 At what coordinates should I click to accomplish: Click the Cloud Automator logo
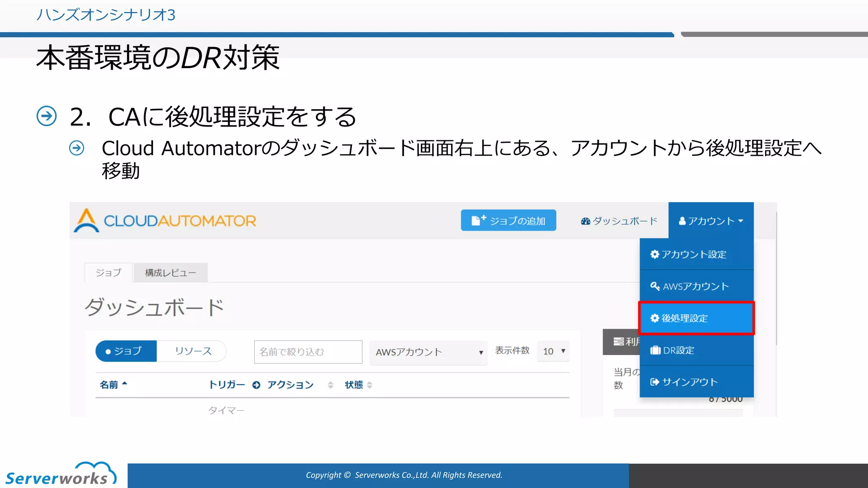(x=165, y=221)
